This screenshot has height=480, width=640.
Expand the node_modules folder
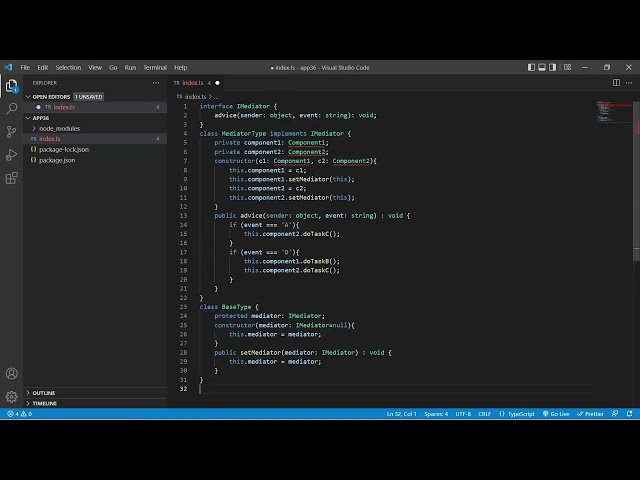(x=34, y=128)
